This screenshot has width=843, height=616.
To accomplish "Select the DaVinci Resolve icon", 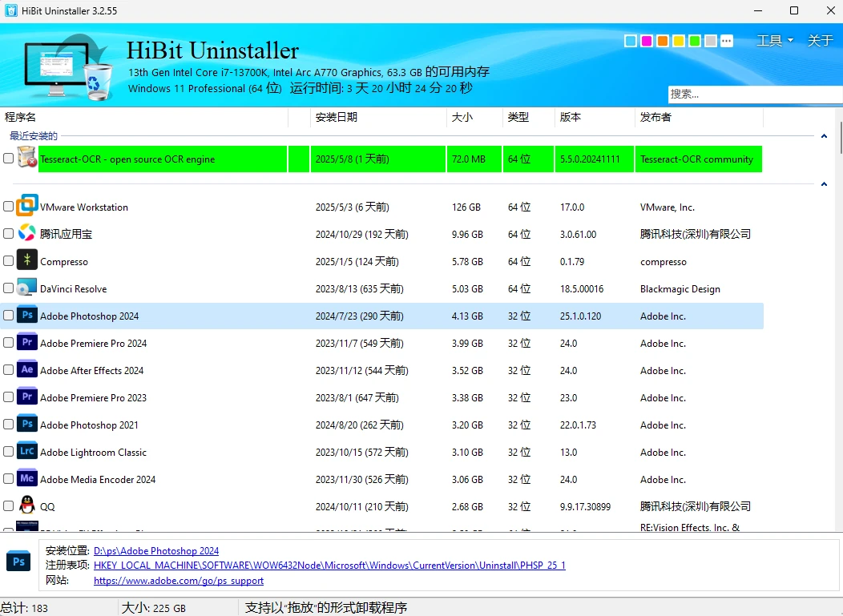I will tap(27, 288).
